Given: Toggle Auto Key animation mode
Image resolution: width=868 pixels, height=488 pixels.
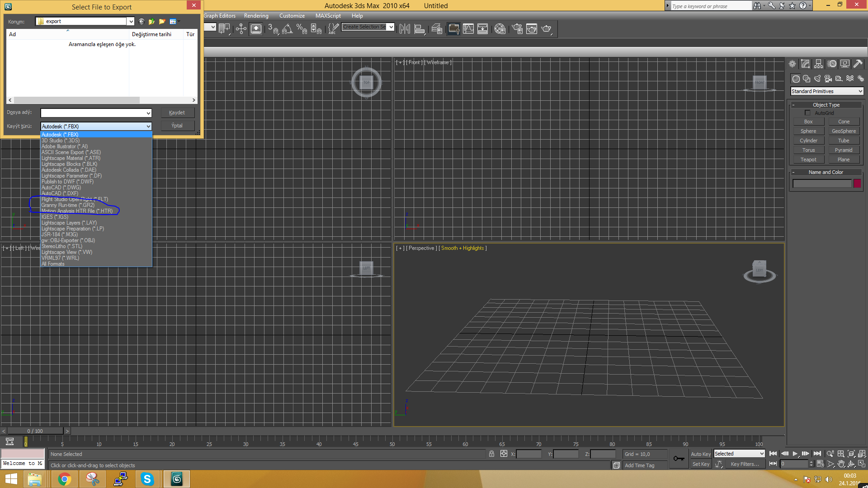Looking at the screenshot, I should tap(701, 454).
